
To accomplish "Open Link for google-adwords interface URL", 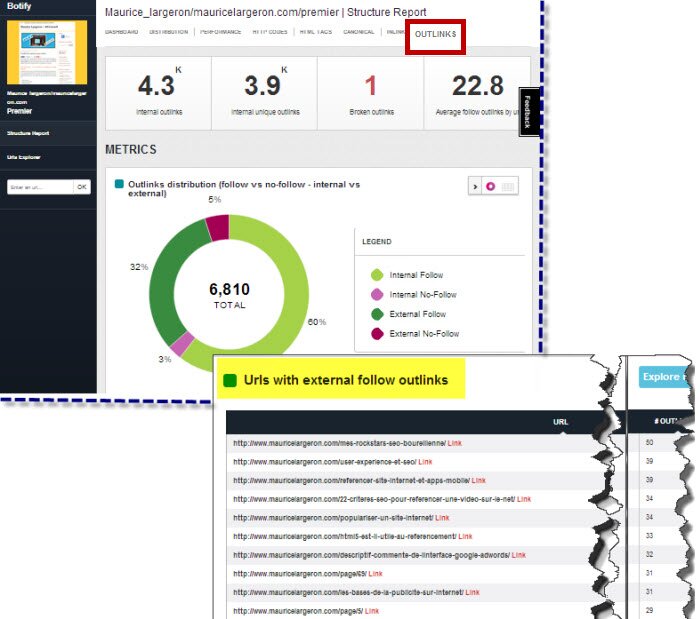I will [518, 555].
